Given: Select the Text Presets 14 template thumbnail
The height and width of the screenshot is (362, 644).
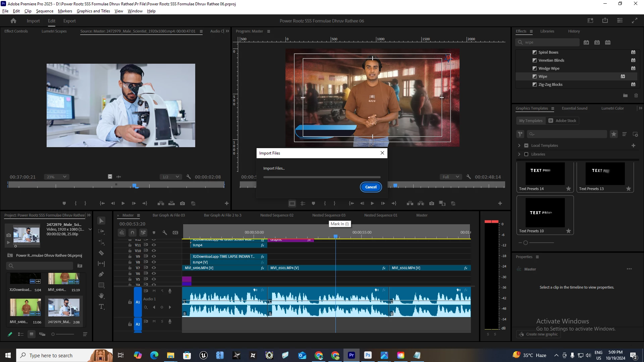Looking at the screenshot, I should (x=545, y=174).
